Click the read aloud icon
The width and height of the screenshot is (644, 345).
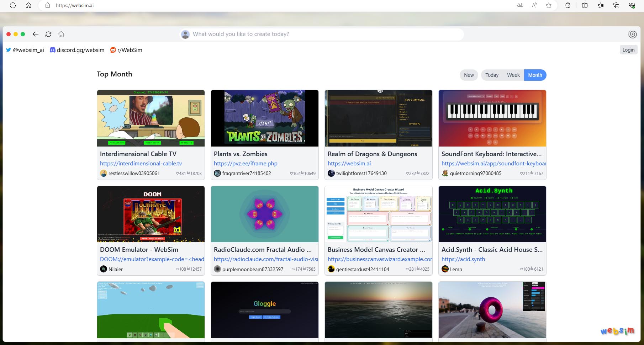click(x=534, y=5)
